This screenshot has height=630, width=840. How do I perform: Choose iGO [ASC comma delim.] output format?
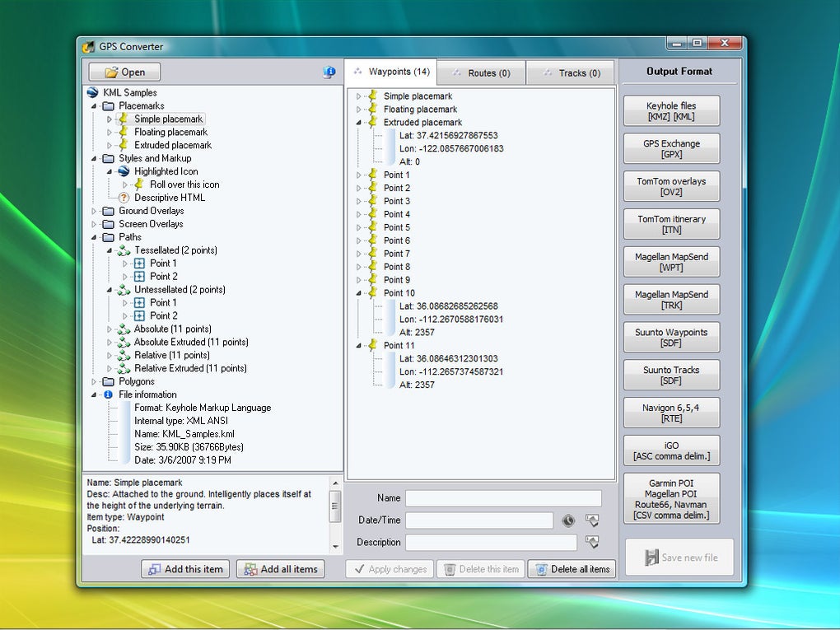point(671,450)
